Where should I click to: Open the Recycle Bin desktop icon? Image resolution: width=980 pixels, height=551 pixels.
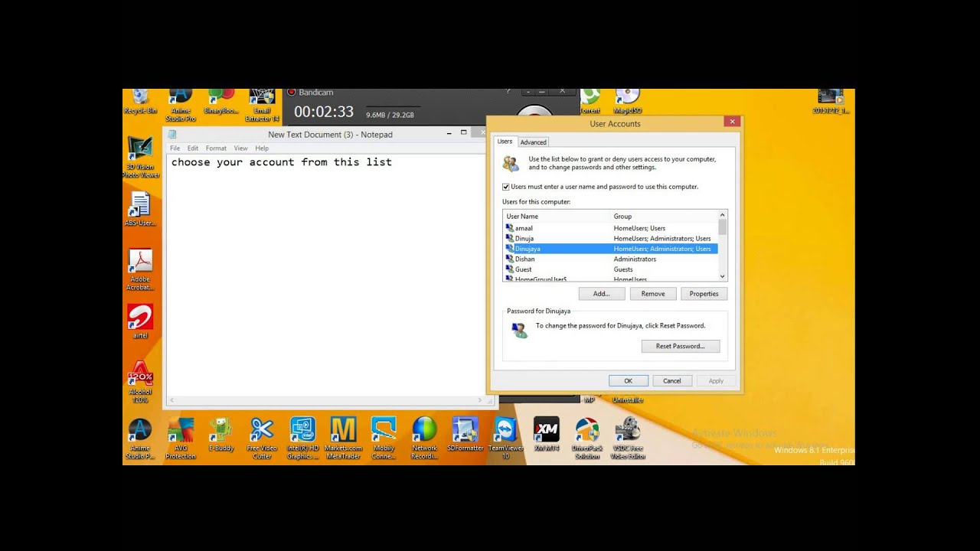[x=140, y=101]
